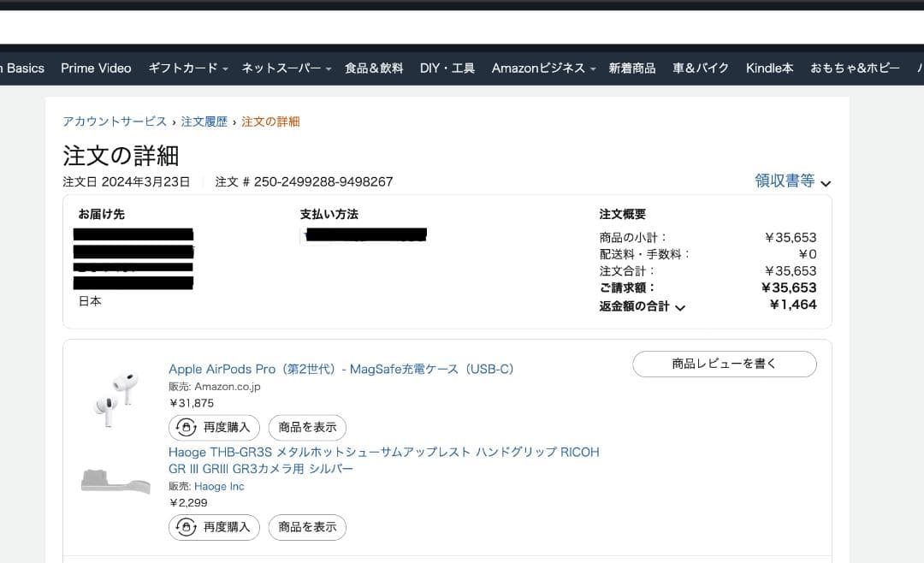Click the repeat-purchase icon on Haoge 再度購入 button
This screenshot has width=924, height=563.
tap(186, 527)
